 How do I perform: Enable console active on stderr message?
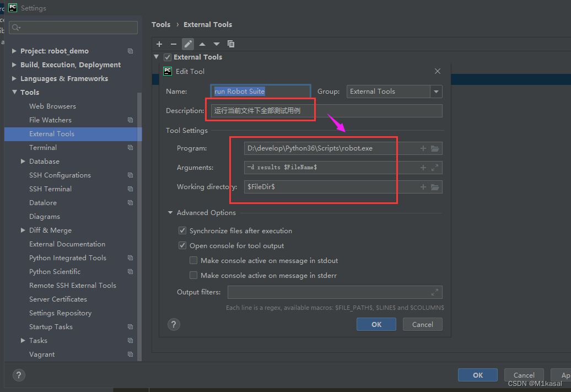[193, 276]
